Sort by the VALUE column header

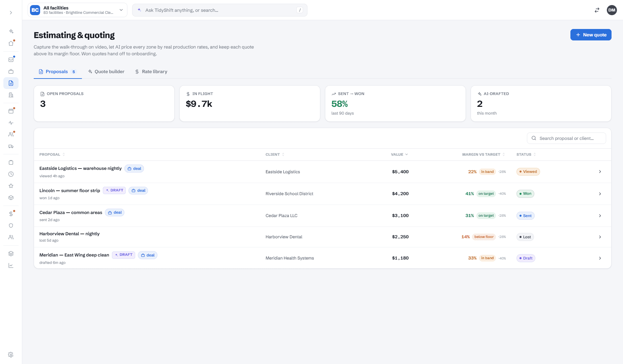399,154
